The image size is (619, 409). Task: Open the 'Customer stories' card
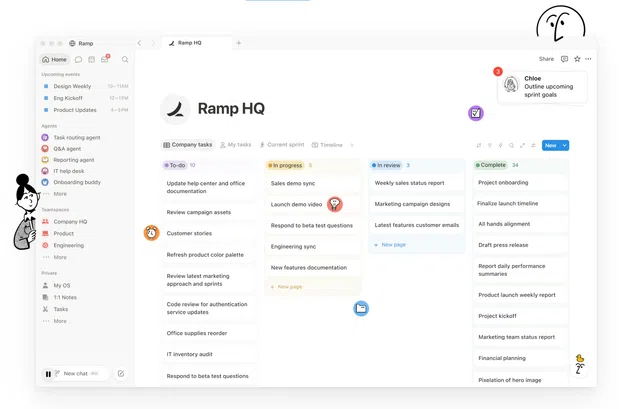(x=209, y=233)
